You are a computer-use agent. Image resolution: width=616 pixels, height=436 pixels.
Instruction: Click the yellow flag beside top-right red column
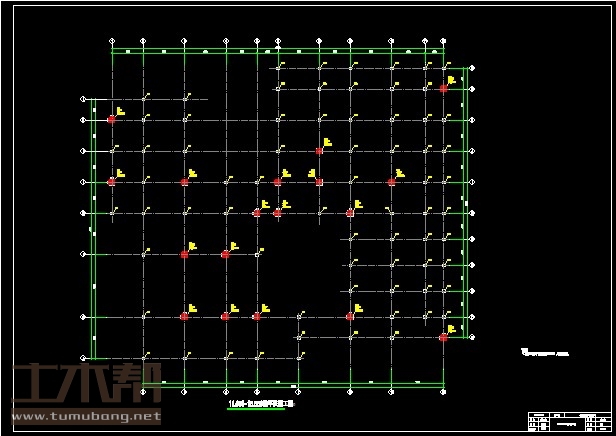pyautogui.click(x=452, y=80)
